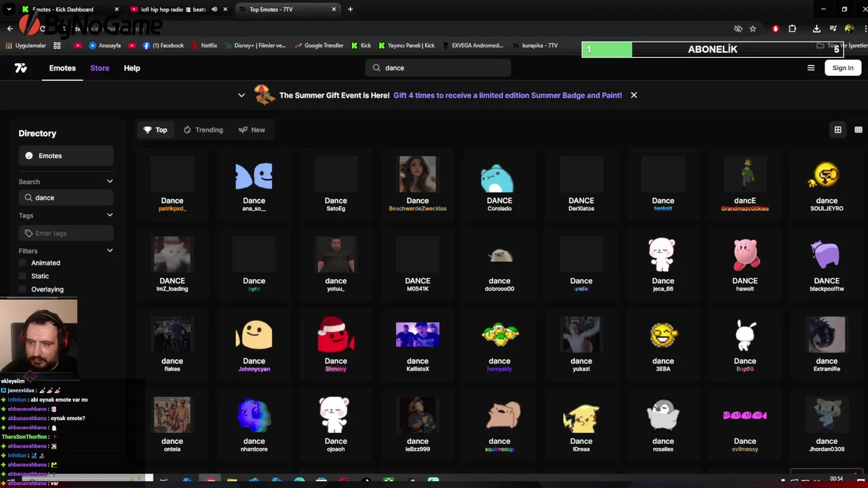Open the browser extensions puzzle icon
This screenshot has width=868, height=488.
[792, 28]
